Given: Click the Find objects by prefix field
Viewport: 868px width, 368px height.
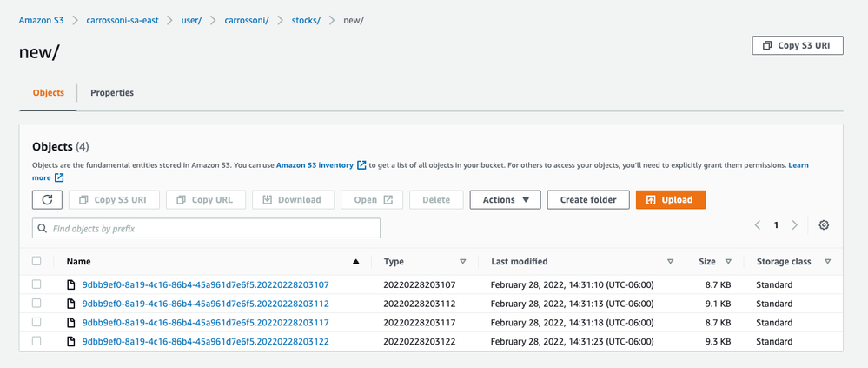Looking at the screenshot, I should 207,228.
